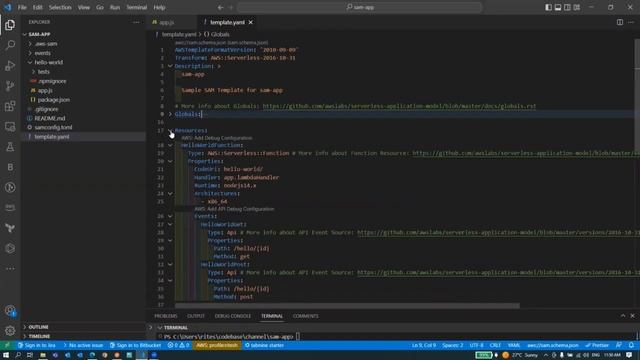This screenshot has width=640, height=360.
Task: Click AWS: Add API Debug Configuration lens
Action: click(x=234, y=209)
